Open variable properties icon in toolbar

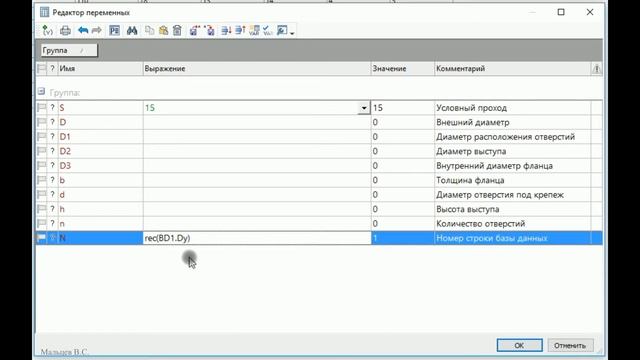pyautogui.click(x=114, y=31)
